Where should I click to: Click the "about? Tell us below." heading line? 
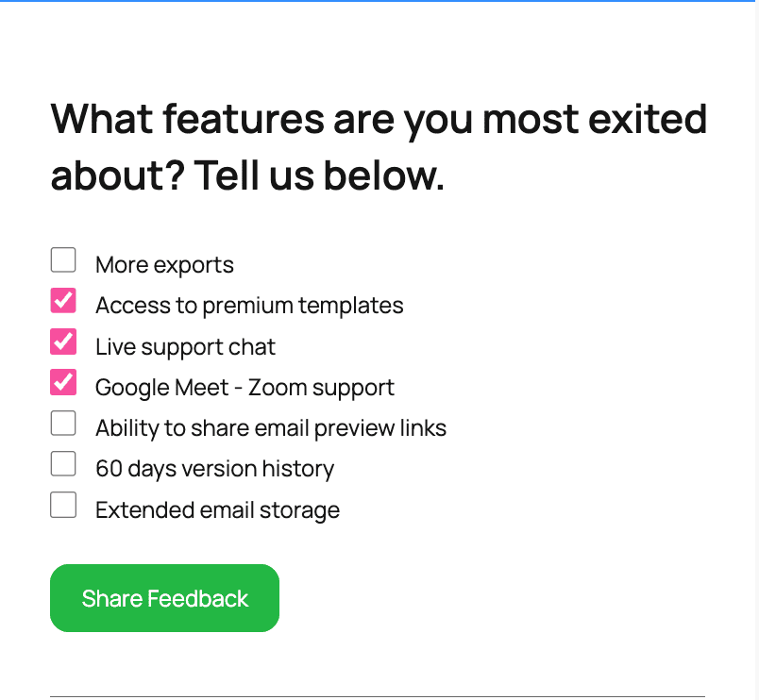247,175
